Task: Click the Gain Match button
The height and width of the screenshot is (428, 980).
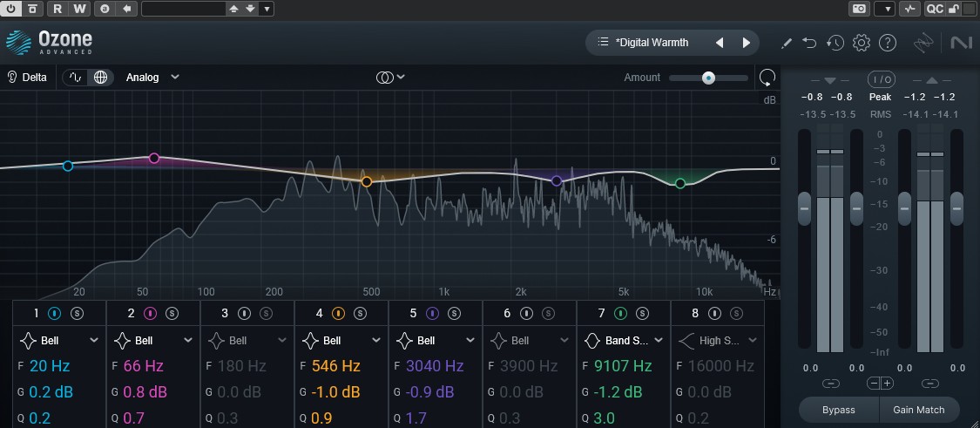Action: pyautogui.click(x=919, y=410)
